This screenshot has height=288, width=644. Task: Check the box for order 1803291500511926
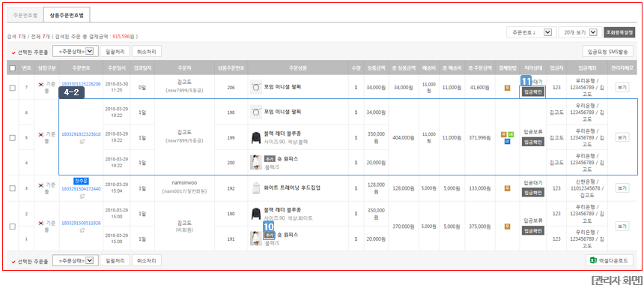coord(12,226)
